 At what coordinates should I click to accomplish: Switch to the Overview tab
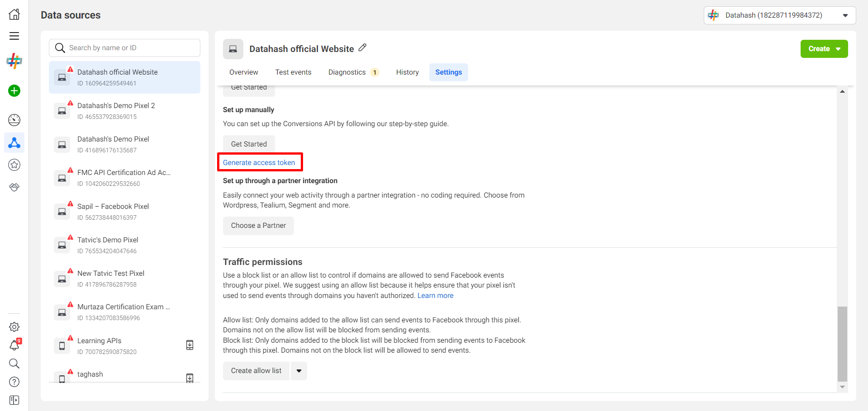coord(244,72)
